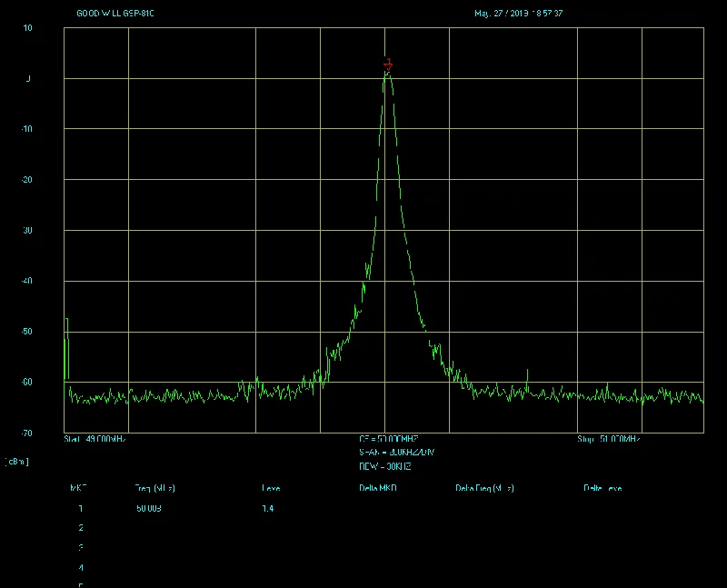This screenshot has width=727, height=588.
Task: Click the Delta MKR column header
Action: coord(378,488)
